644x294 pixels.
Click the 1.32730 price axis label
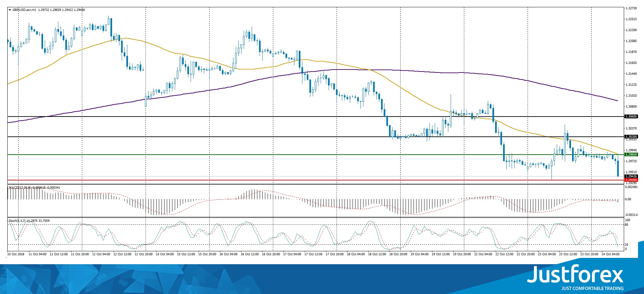631,8
